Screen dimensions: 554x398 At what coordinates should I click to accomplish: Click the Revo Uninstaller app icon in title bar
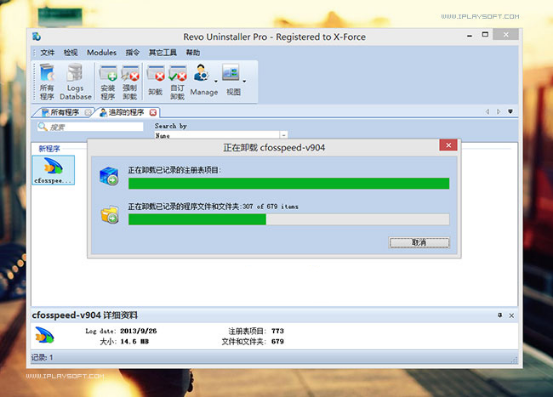[x=36, y=36]
